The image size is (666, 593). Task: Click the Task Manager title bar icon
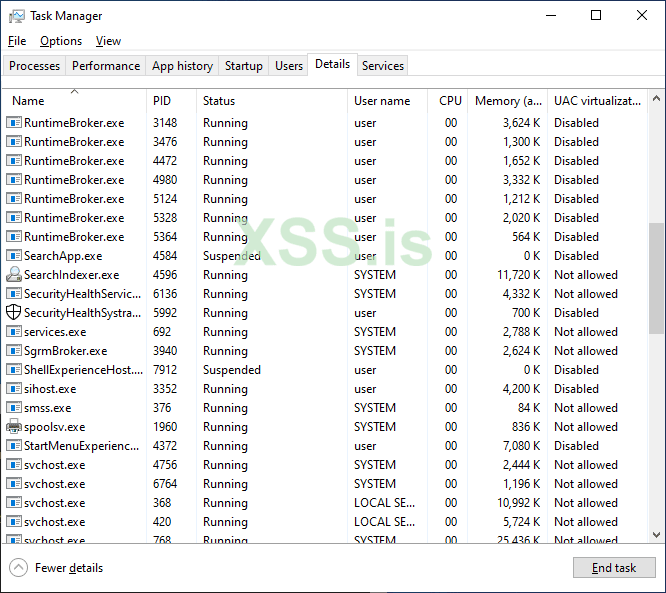click(16, 16)
